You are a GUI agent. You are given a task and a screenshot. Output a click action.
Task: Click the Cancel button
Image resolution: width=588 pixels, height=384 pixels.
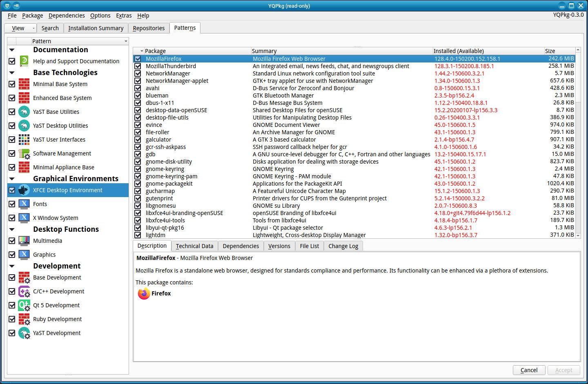(529, 370)
